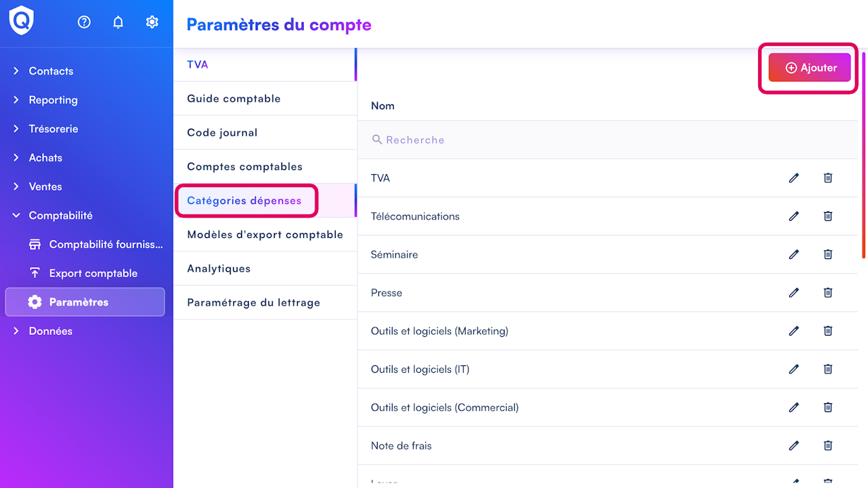Expand the Reporting section
This screenshot has height=488, width=868.
[53, 100]
